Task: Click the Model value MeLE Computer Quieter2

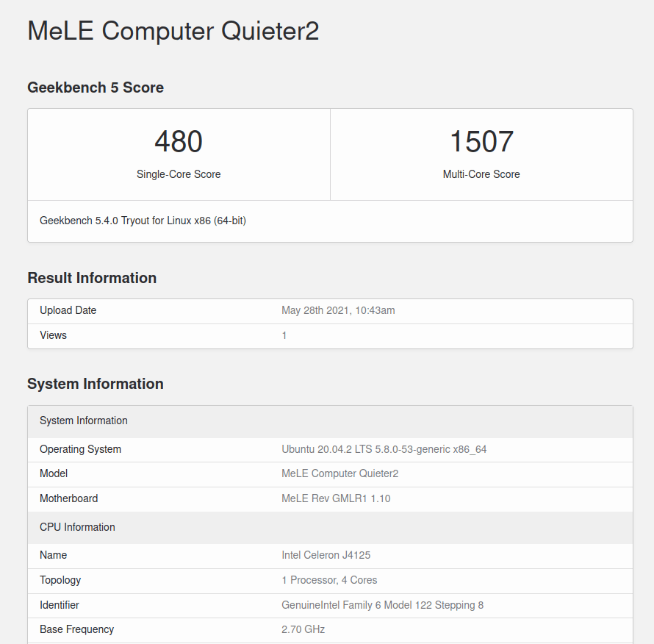Action: (x=340, y=473)
